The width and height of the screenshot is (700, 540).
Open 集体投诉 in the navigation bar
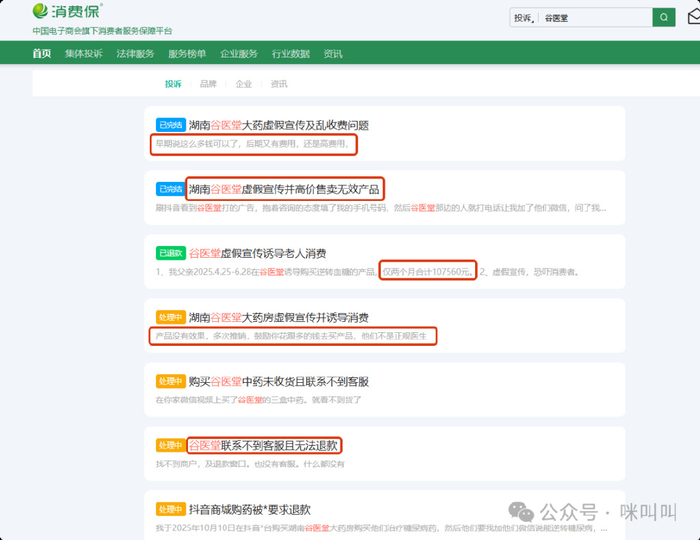coord(83,54)
